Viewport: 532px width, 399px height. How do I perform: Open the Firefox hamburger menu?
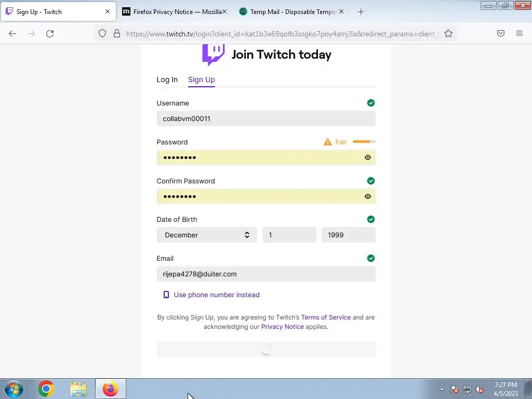tap(520, 33)
